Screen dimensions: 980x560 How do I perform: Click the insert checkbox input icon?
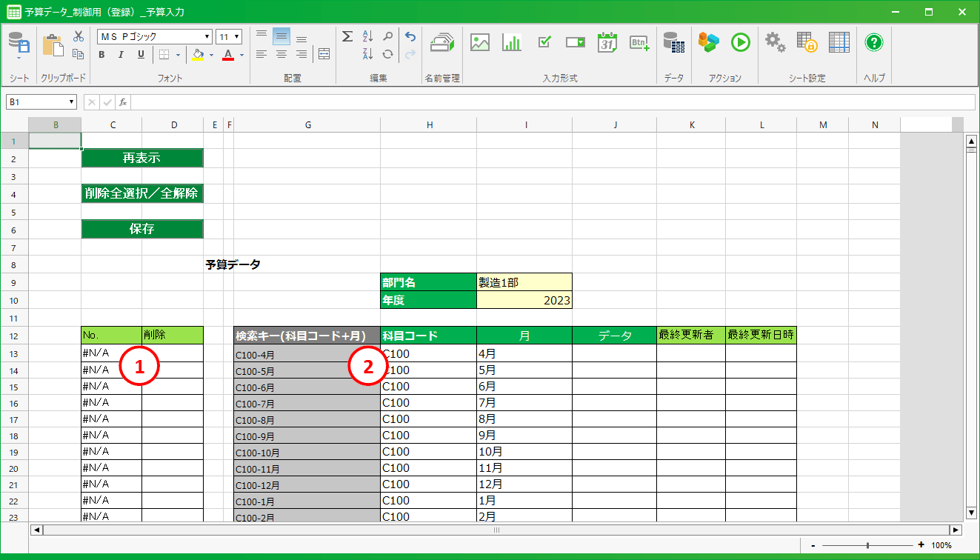[x=544, y=43]
